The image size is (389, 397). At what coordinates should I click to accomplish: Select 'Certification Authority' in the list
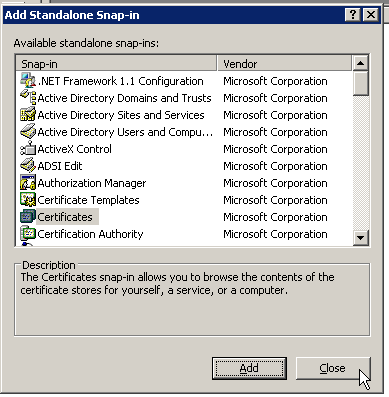(90, 234)
